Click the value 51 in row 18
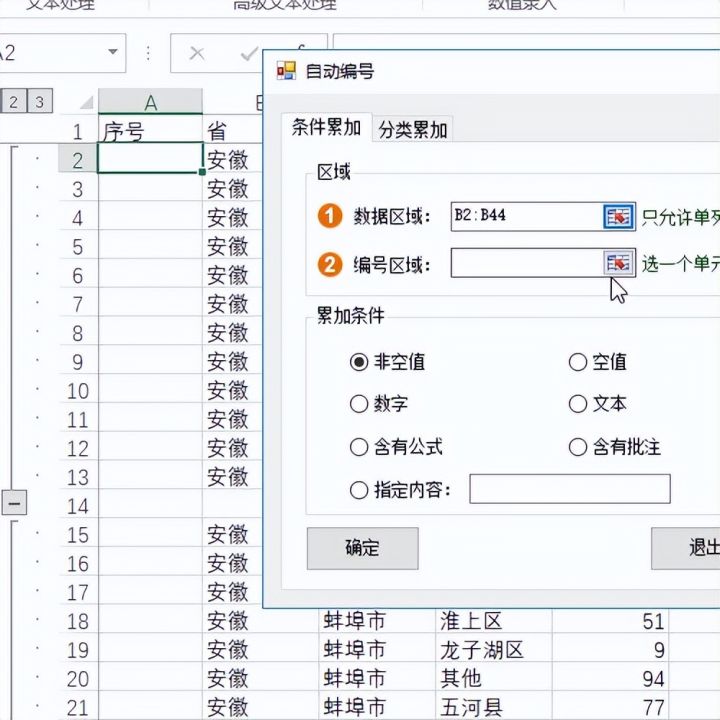This screenshot has height=720, width=720. click(653, 622)
